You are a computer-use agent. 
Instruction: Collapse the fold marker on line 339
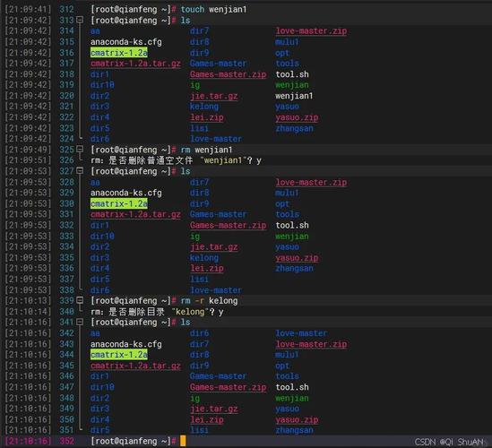(x=80, y=300)
